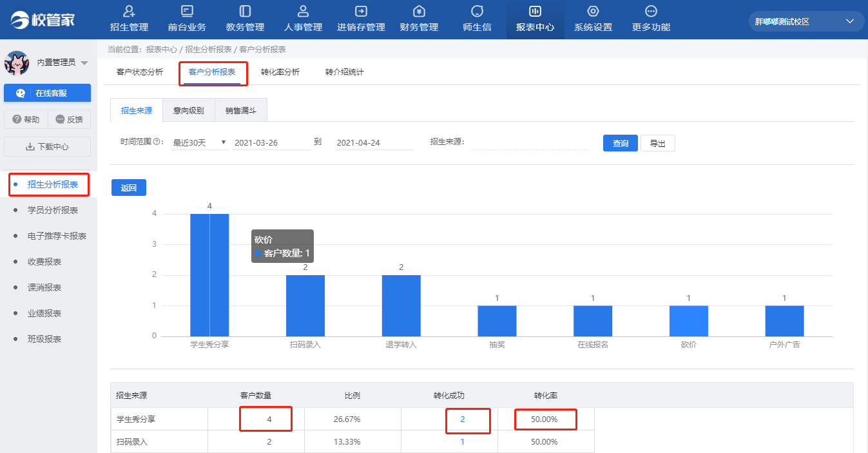This screenshot has width=868, height=453.
Task: Click the 在线报名 chart bar
Action: click(x=593, y=321)
